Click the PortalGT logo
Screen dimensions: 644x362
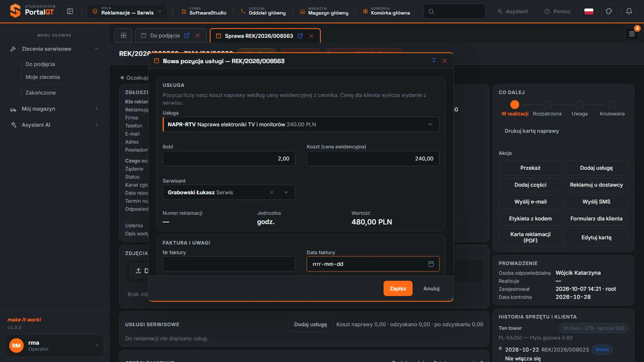(32, 11)
